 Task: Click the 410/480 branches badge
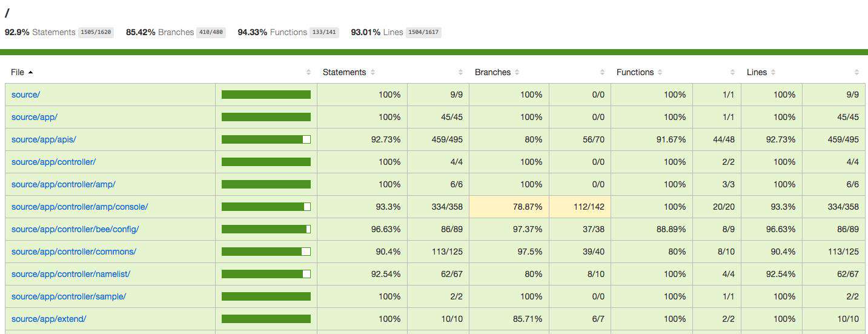[x=211, y=32]
